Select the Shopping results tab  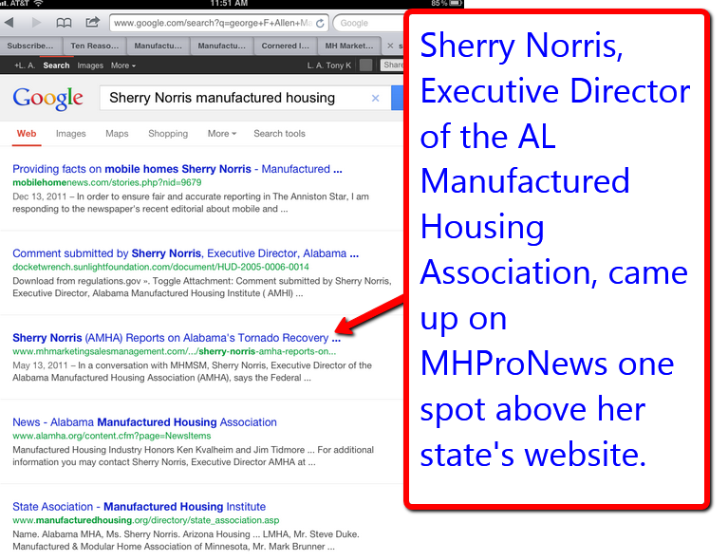coord(168,134)
